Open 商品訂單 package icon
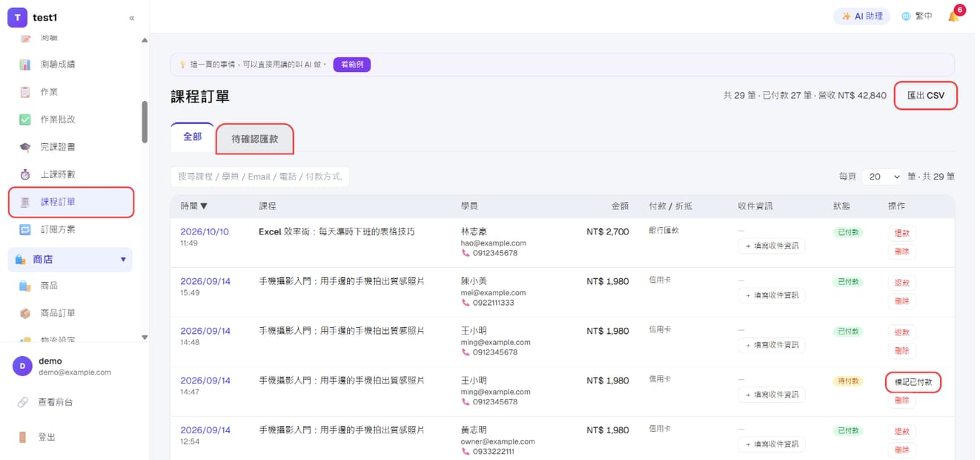Image resolution: width=980 pixels, height=460 pixels. 25,313
